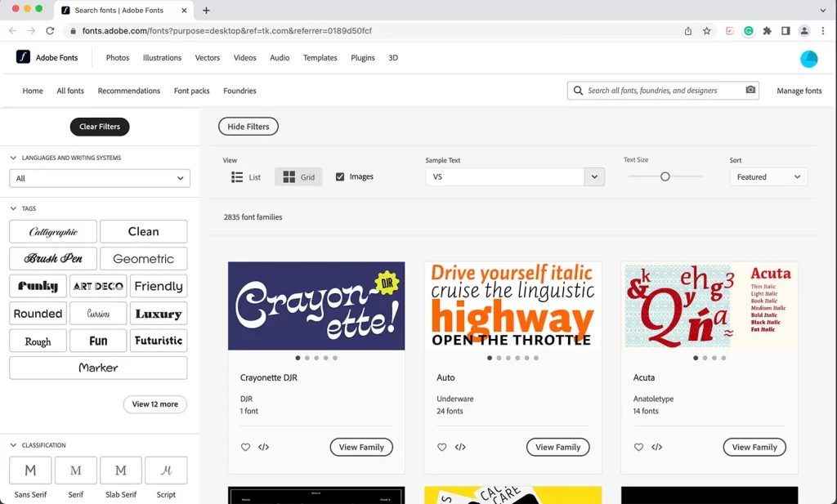The image size is (837, 504).
Task: Open the Acuta preview thumbnail
Action: (709, 306)
